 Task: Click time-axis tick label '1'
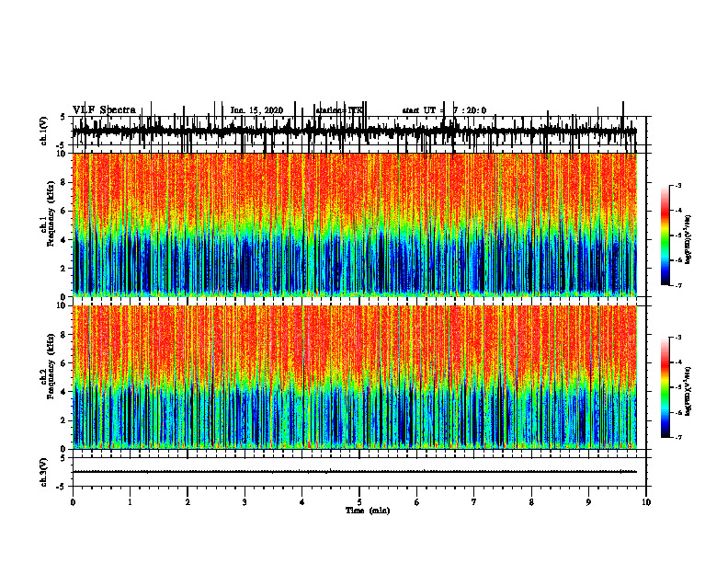(x=131, y=502)
